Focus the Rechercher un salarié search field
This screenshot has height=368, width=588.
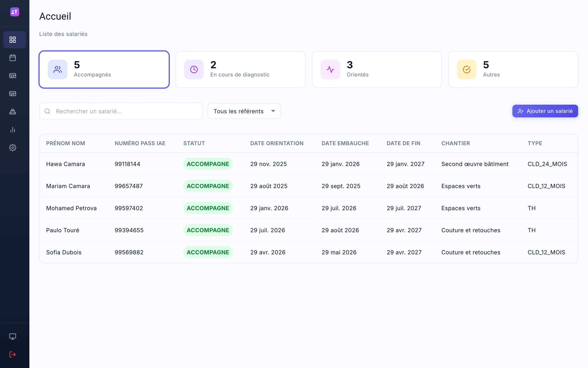121,111
